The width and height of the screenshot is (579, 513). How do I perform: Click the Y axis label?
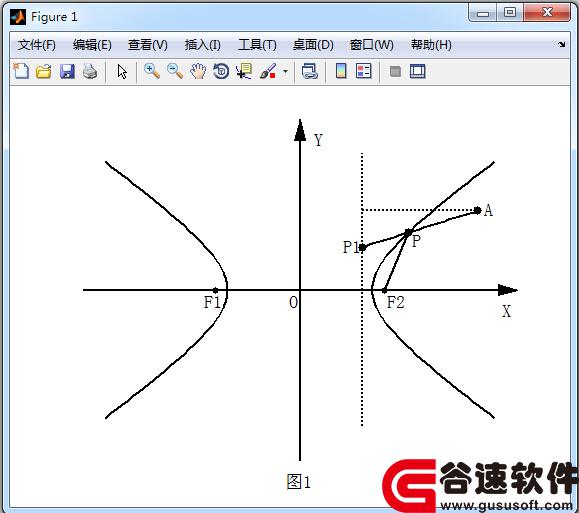(x=318, y=140)
